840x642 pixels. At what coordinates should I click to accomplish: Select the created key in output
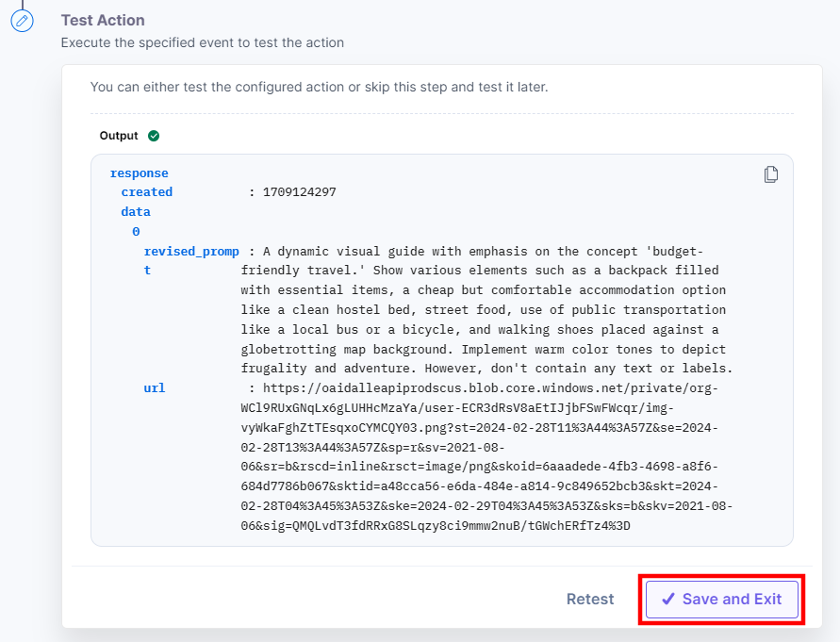147,192
